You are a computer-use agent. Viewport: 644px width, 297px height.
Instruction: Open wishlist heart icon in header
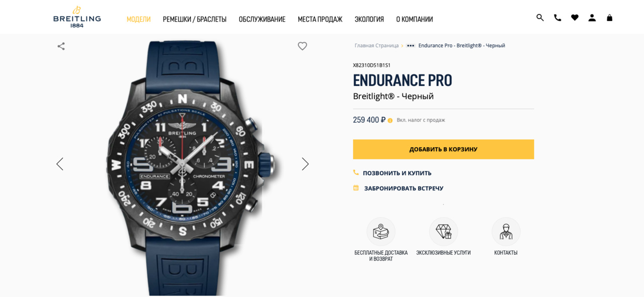(x=575, y=18)
